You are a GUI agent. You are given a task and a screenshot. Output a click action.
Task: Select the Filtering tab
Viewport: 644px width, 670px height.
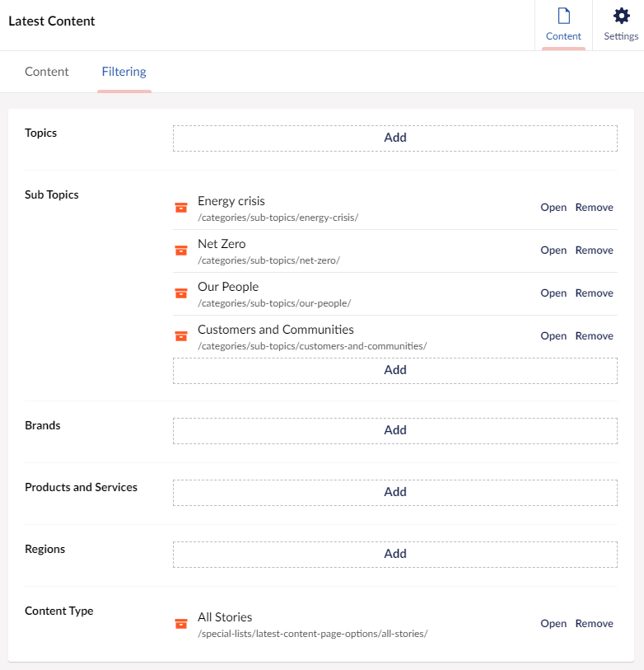(124, 72)
